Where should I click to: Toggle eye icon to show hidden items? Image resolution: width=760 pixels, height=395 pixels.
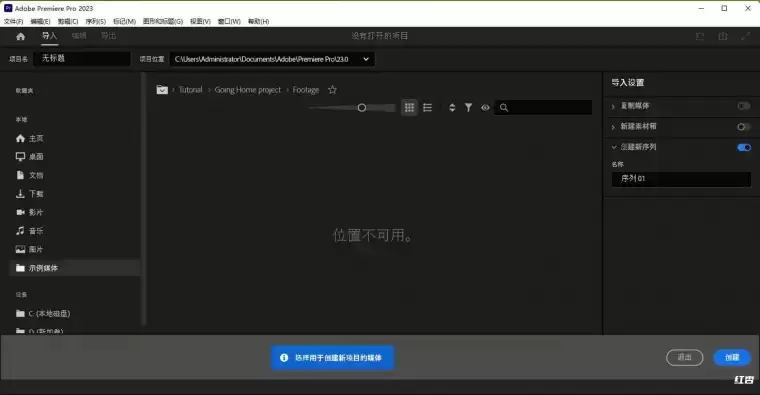(x=485, y=108)
